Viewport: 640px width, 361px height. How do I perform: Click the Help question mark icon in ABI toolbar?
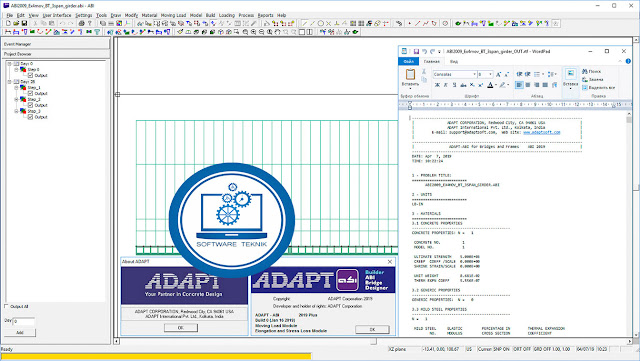point(90,24)
